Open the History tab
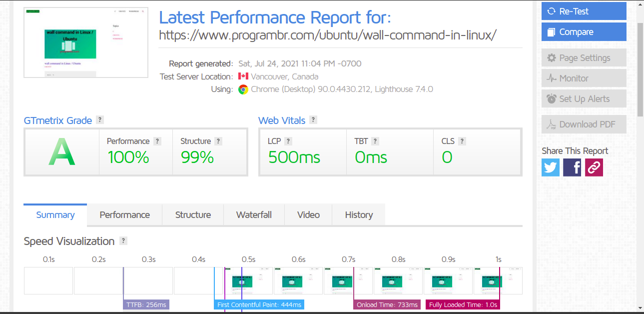Image resolution: width=644 pixels, height=314 pixels. 358,214
